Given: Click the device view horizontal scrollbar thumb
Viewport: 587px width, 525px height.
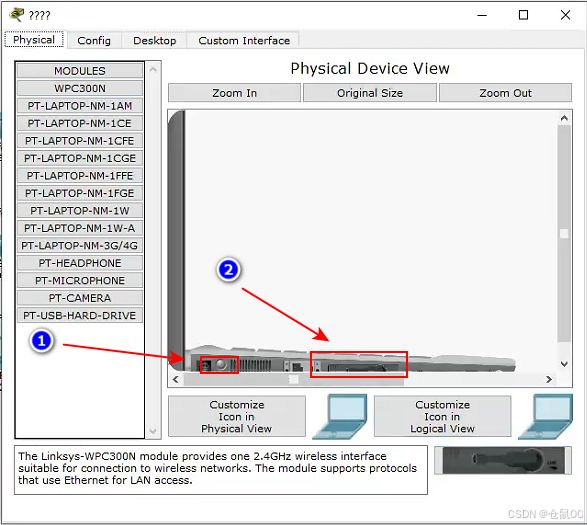Looking at the screenshot, I should click(294, 380).
